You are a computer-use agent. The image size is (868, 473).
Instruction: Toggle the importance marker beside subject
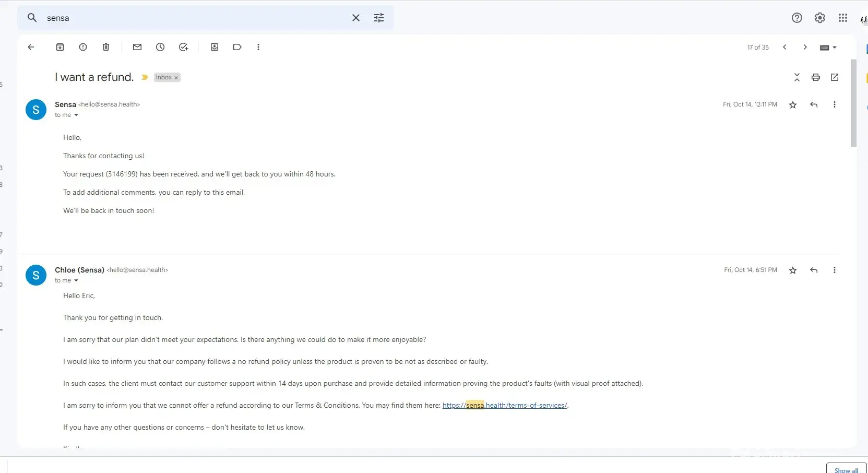(145, 77)
